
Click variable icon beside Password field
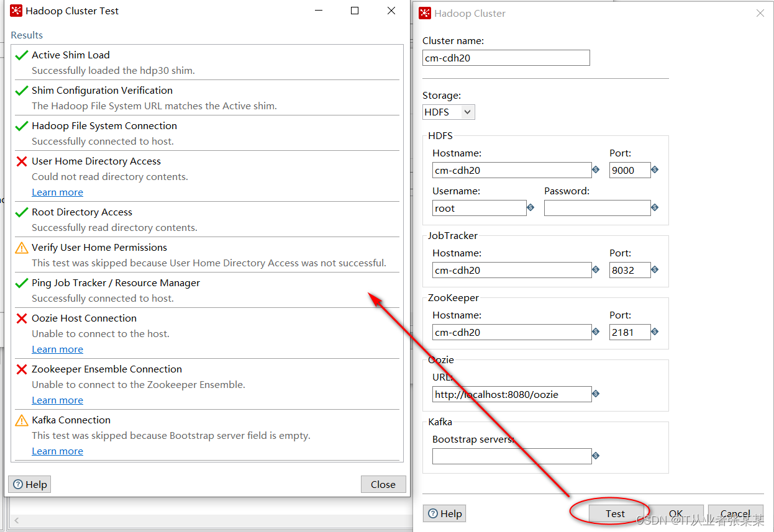[655, 207]
